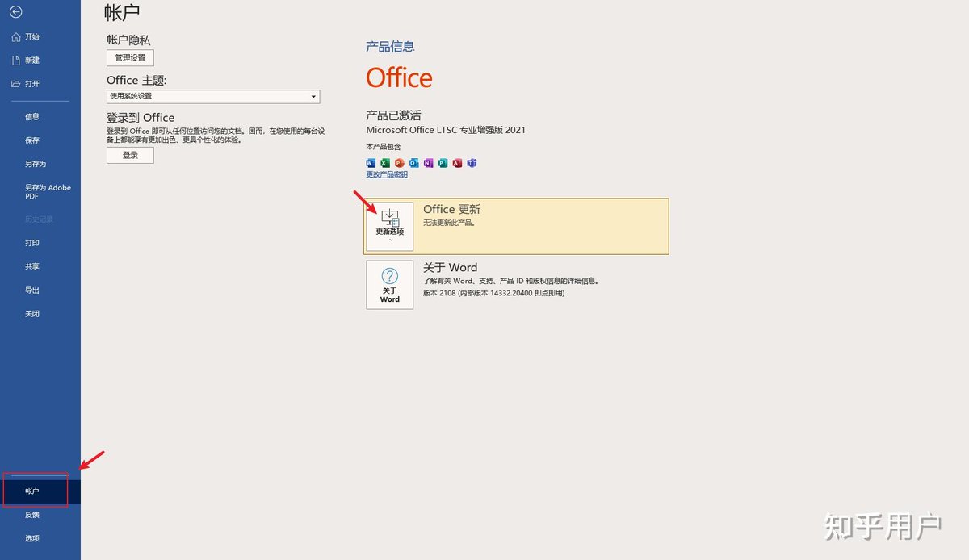The height and width of the screenshot is (560, 969).
Task: Click the 产品已激活 text
Action: coord(393,115)
